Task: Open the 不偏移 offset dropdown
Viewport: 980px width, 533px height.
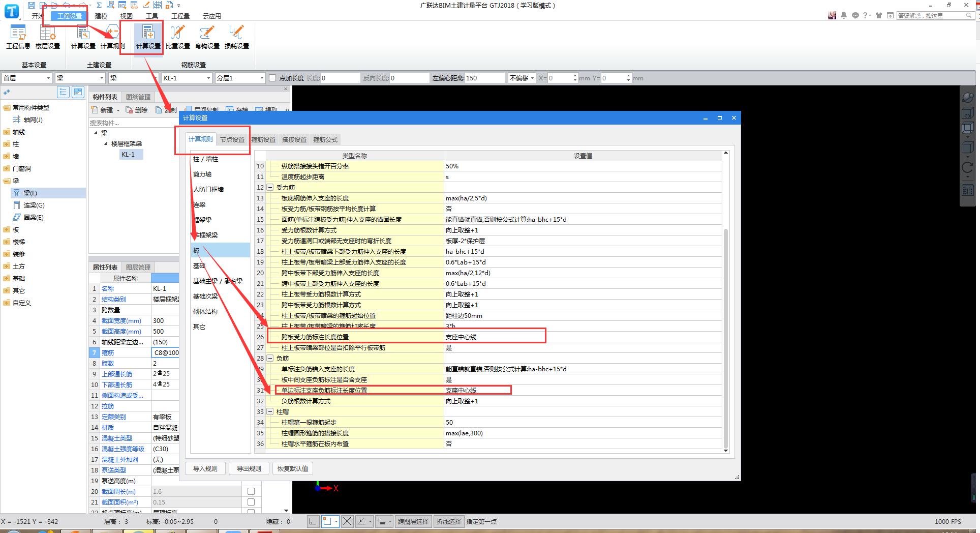Action: (x=522, y=78)
